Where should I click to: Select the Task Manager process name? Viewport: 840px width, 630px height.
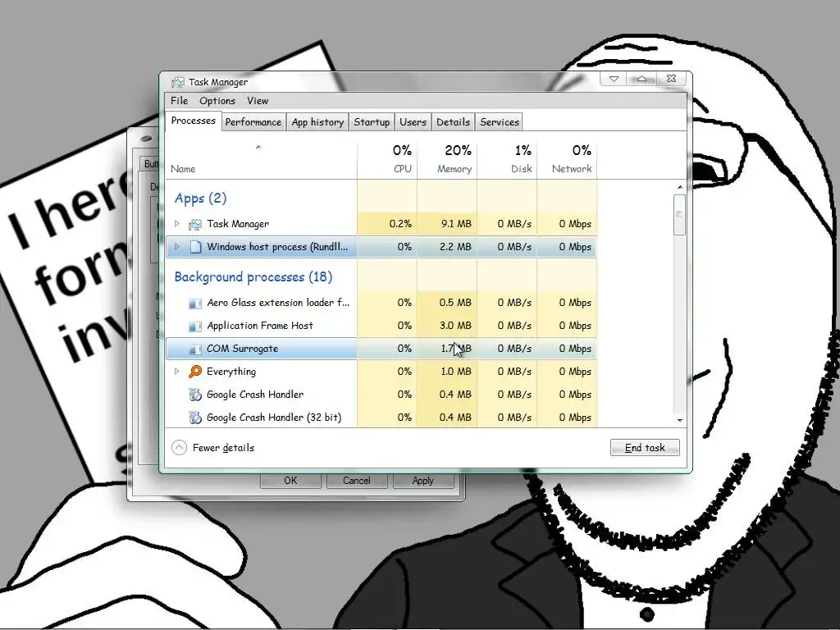(x=238, y=224)
